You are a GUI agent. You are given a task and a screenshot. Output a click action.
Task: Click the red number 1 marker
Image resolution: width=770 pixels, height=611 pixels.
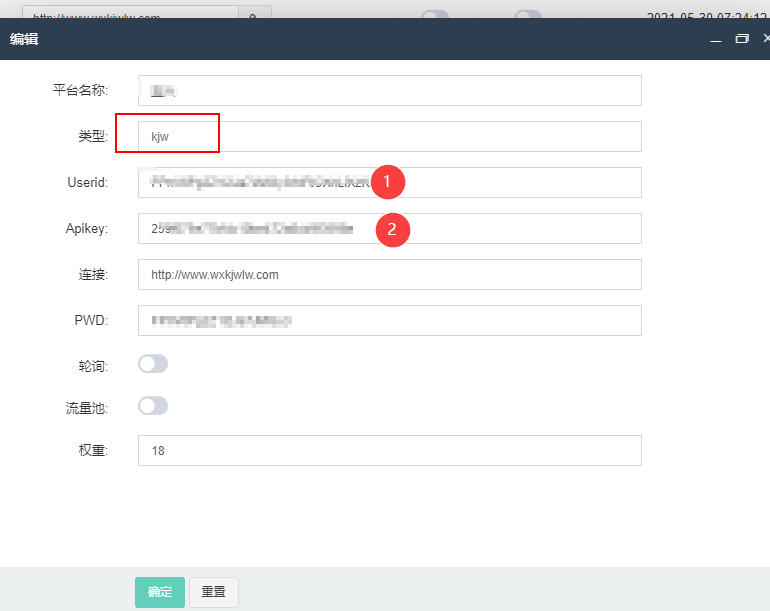click(x=387, y=182)
